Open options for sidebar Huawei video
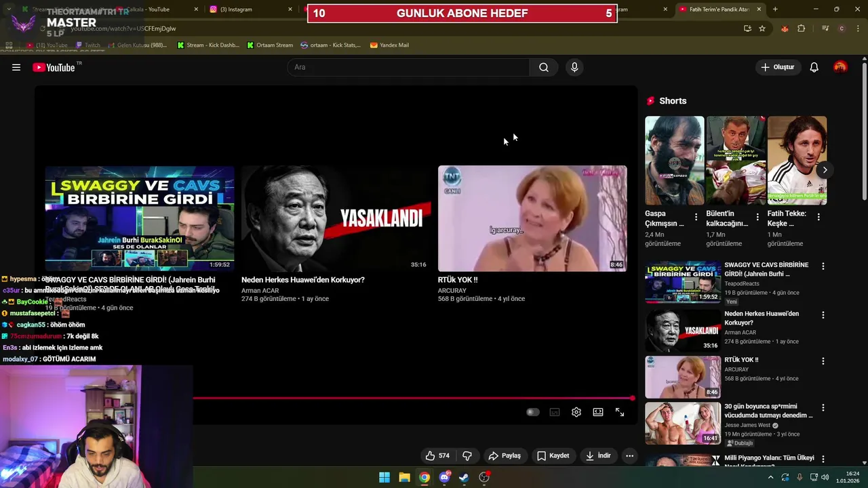868x488 pixels. coord(823,315)
